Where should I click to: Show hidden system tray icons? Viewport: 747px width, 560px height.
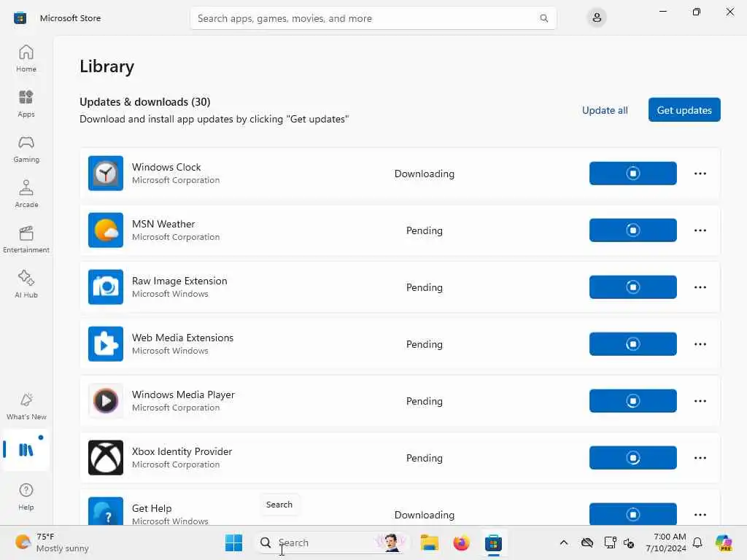(x=564, y=542)
